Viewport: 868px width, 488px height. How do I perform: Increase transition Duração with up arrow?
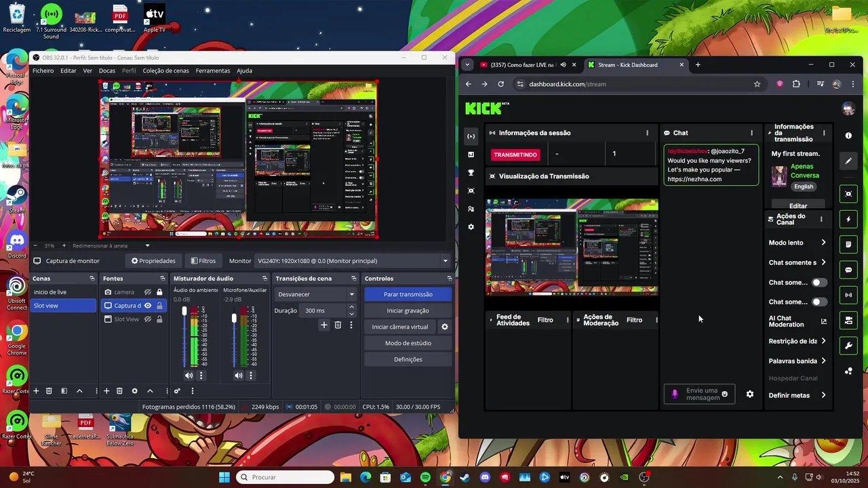351,307
